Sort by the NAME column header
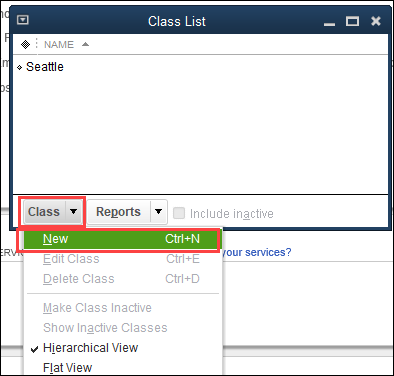Screen dimensions: 394x376 (59, 44)
